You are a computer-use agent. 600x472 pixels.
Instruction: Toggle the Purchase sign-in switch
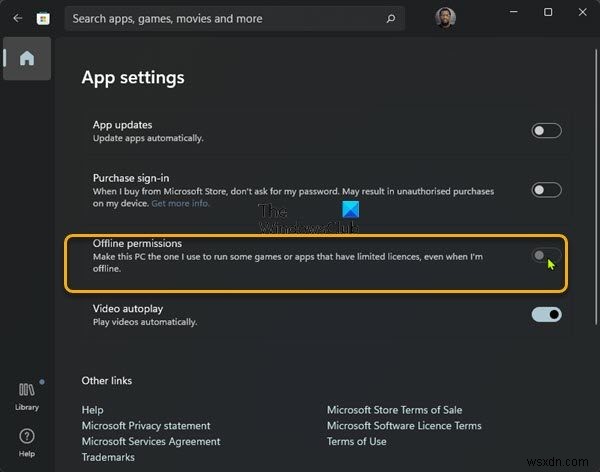pyautogui.click(x=546, y=189)
